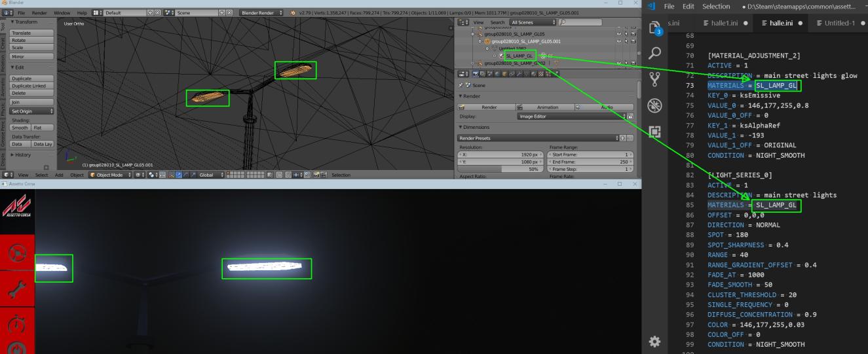Viewport: 868px width, 354px height.
Task: Open the Blender Render engine dropdown
Action: (x=261, y=12)
